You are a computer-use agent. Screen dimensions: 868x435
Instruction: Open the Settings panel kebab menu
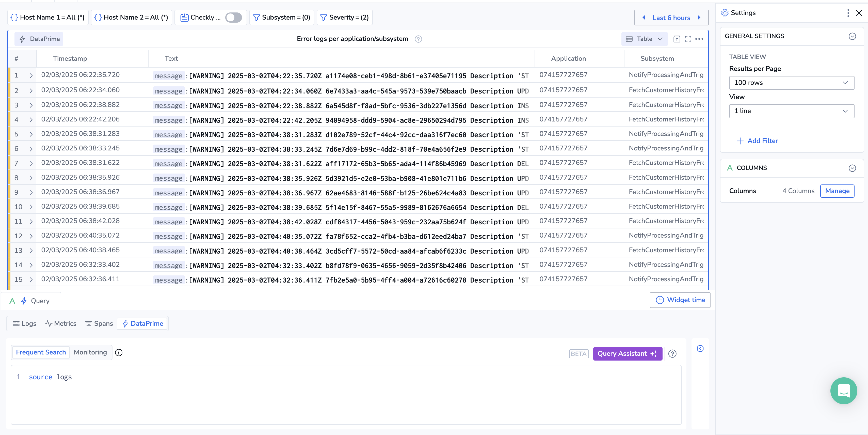pos(848,13)
